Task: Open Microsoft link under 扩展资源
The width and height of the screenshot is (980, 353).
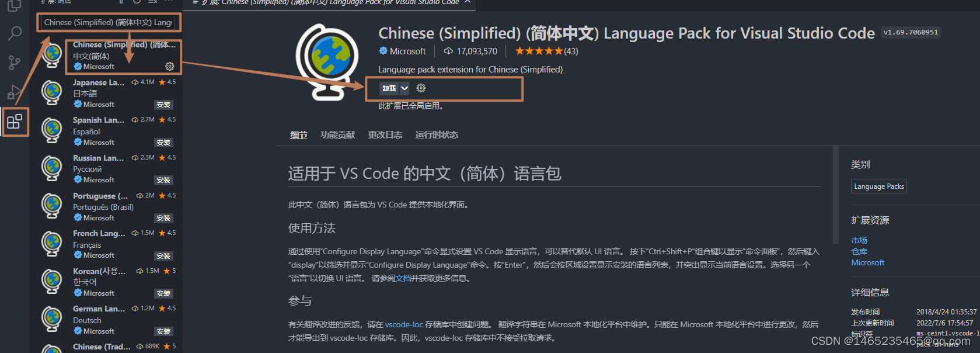Action: [867, 262]
